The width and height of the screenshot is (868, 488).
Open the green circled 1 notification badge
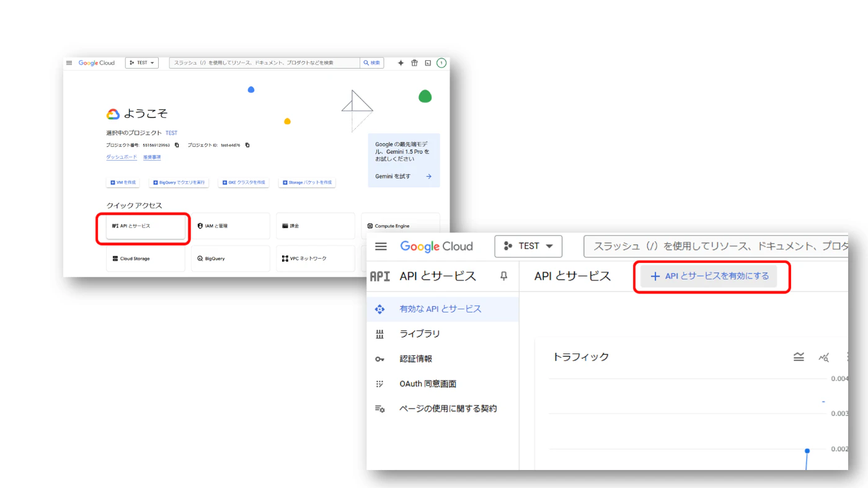click(x=441, y=63)
